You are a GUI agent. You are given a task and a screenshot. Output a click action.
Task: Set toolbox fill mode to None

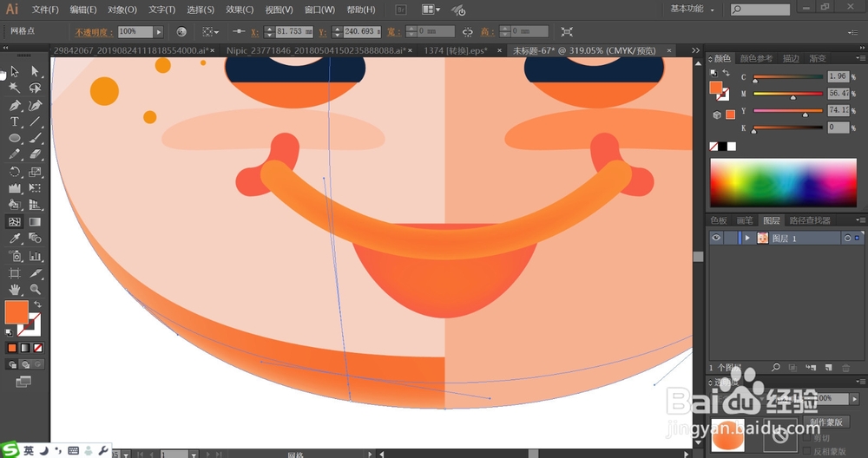(37, 348)
